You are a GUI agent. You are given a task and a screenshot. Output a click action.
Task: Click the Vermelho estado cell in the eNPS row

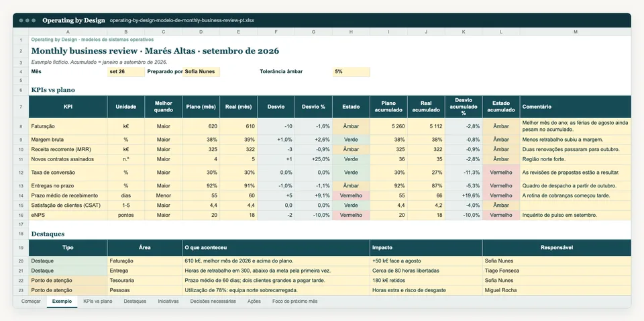(x=351, y=215)
